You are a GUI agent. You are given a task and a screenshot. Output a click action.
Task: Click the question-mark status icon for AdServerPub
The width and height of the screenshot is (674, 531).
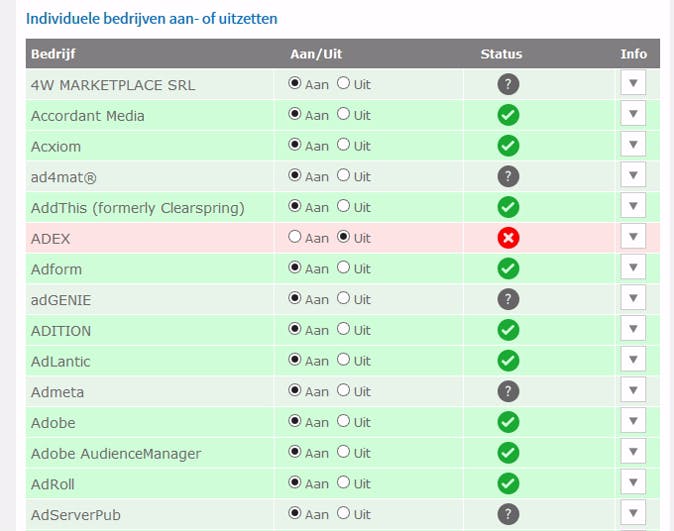[508, 514]
